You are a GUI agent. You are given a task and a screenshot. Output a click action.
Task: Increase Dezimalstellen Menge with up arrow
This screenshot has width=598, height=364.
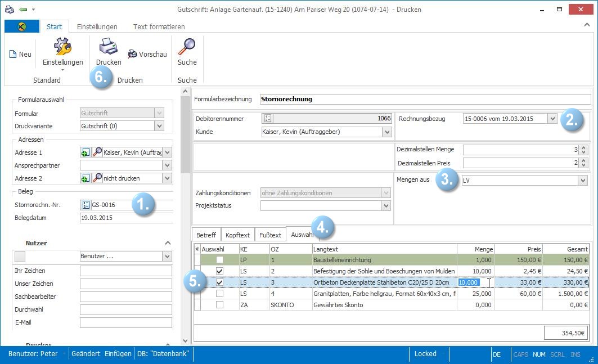tap(583, 147)
